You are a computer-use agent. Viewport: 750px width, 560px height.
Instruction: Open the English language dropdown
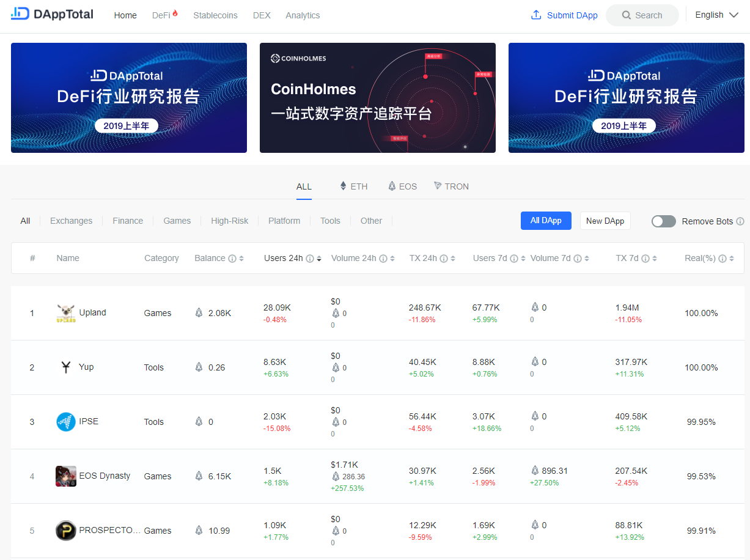click(x=716, y=14)
